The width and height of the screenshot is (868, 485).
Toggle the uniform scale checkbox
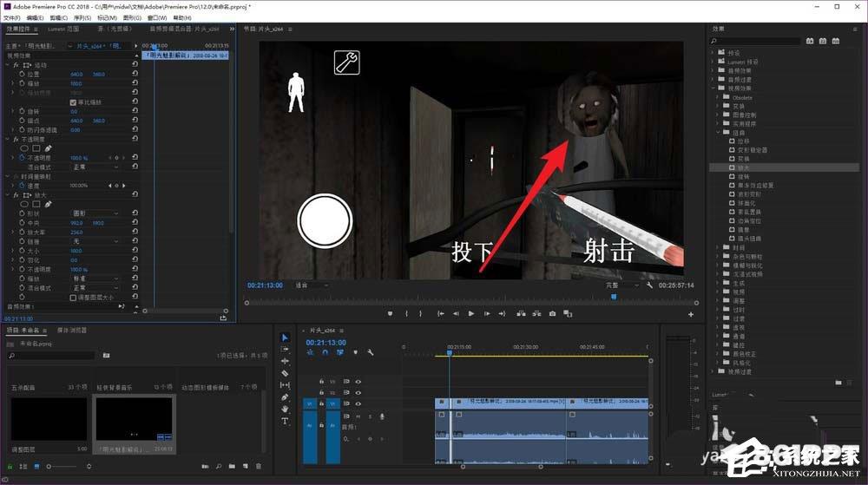73,102
